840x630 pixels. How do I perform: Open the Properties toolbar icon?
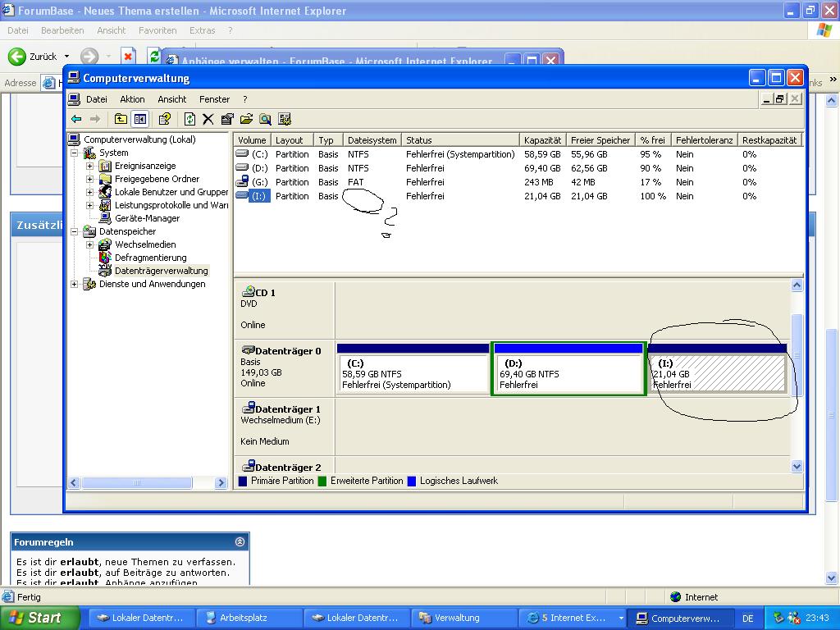coord(227,119)
